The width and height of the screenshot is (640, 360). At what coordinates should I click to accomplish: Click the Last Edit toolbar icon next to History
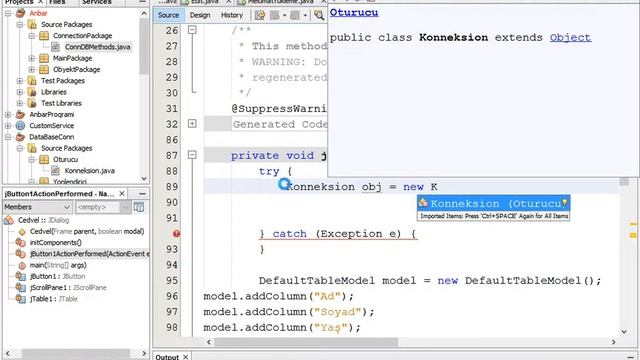pyautogui.click(x=260, y=15)
